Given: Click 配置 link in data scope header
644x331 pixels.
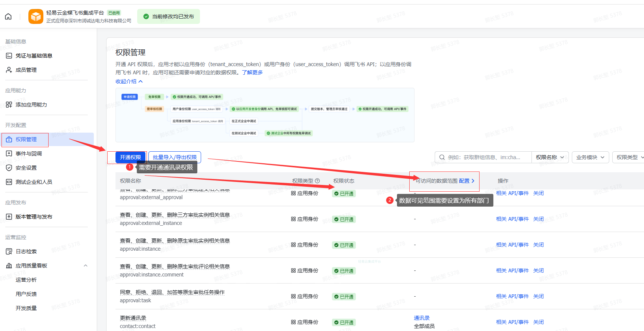Looking at the screenshot, I should tap(466, 181).
